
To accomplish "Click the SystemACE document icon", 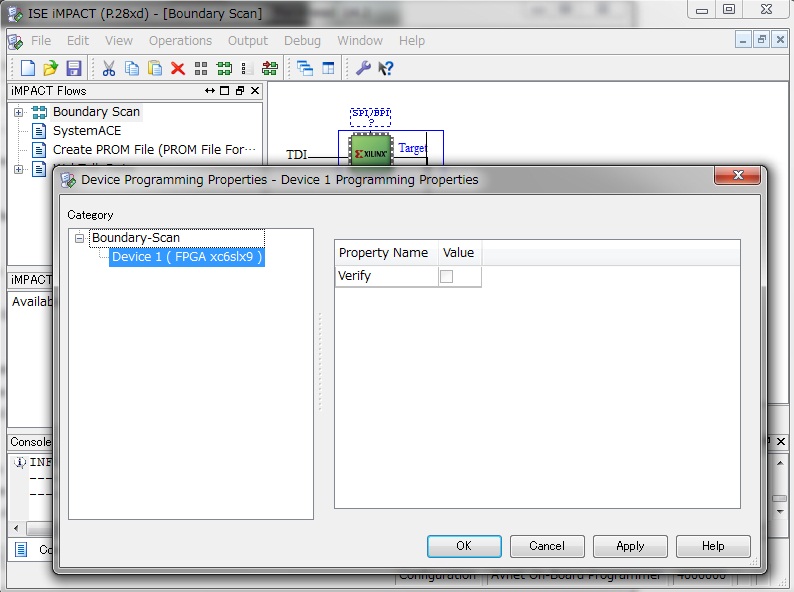I will 39,131.
